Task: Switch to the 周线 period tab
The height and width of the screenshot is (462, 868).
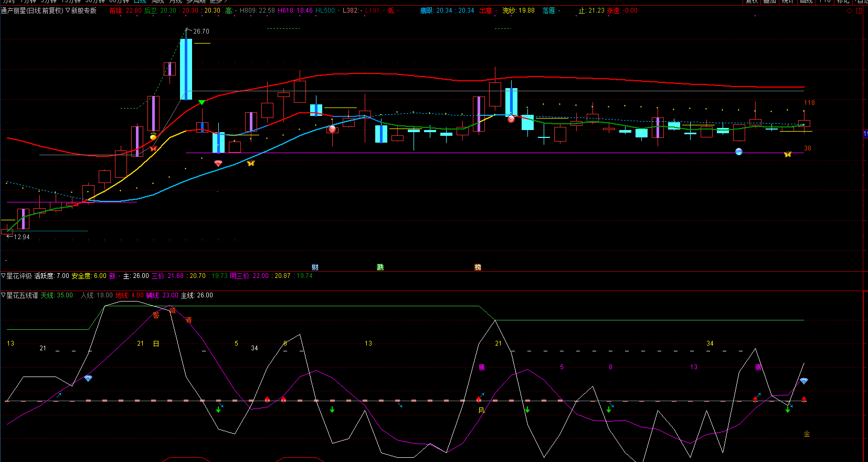Action: [157, 2]
